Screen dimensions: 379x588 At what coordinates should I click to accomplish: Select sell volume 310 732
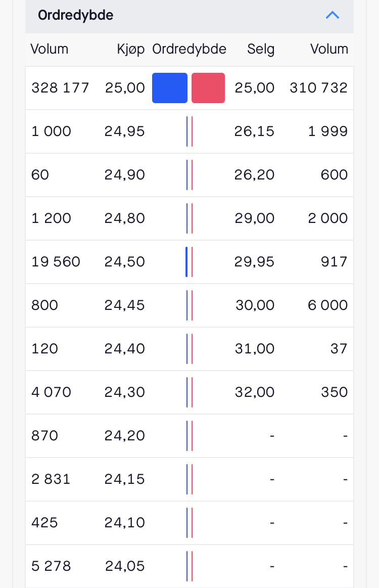pos(319,88)
